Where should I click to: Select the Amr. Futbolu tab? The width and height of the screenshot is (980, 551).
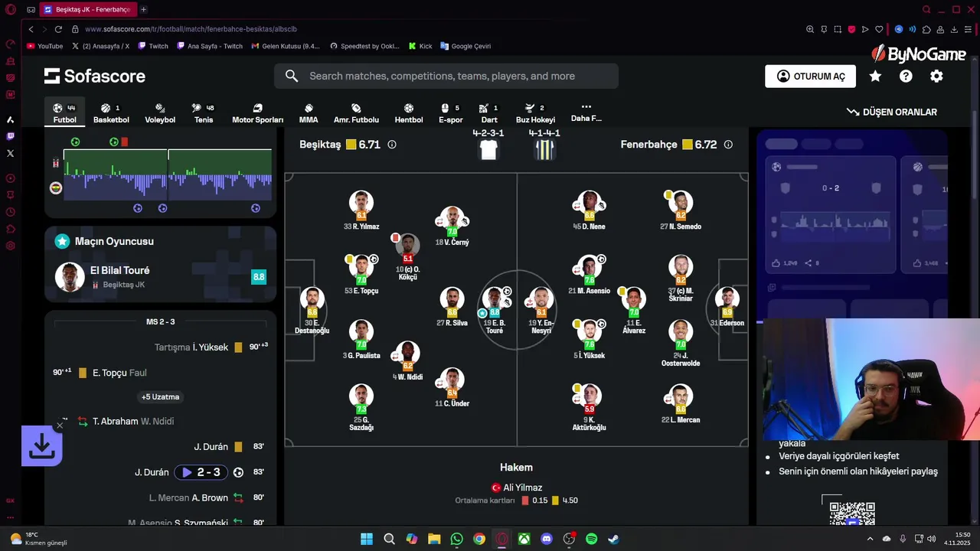coord(356,113)
